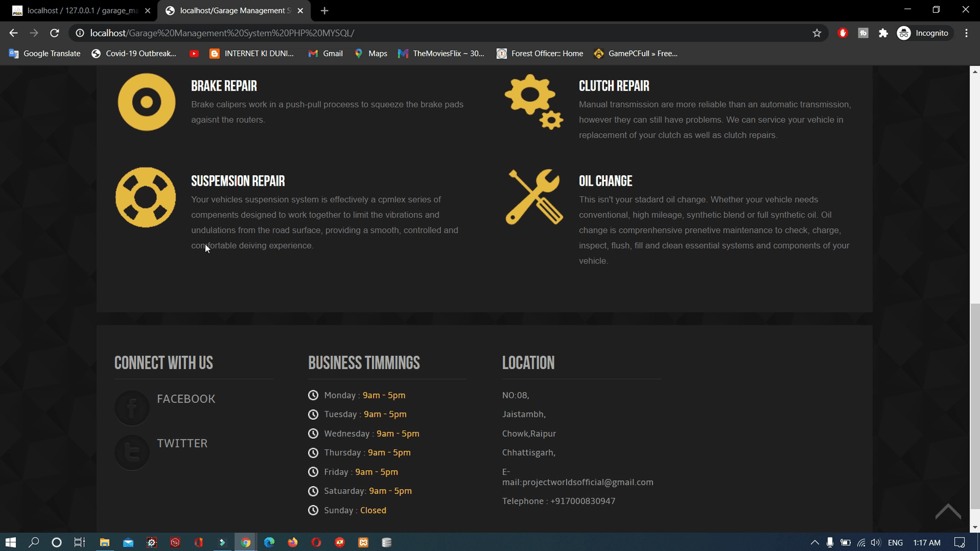Open the Gmail bookmark
980x551 pixels.
tap(325, 53)
